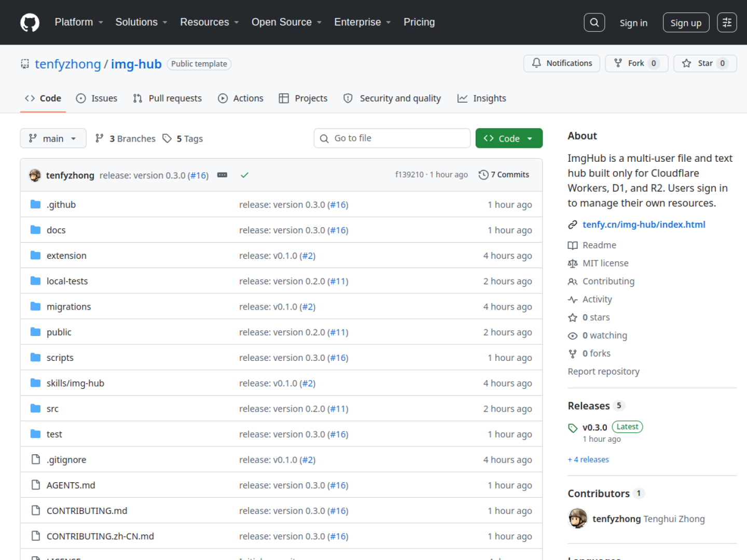This screenshot has height=560, width=747.
Task: Open Security and quality tab
Action: tap(392, 98)
